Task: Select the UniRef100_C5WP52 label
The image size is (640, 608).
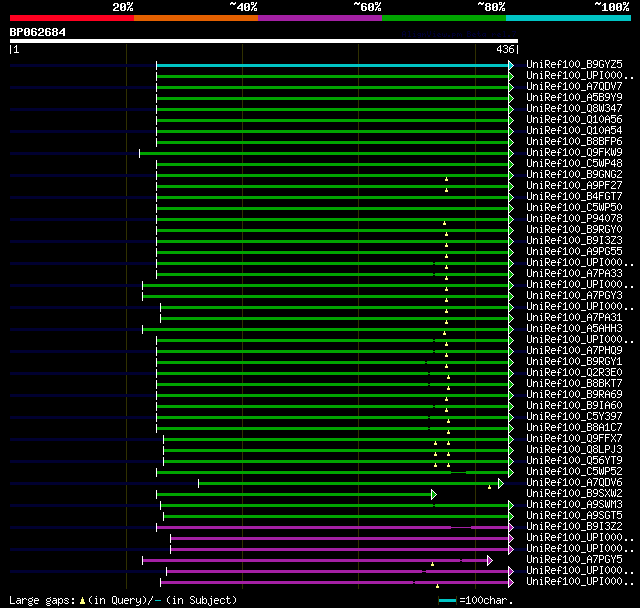Action: click(574, 472)
